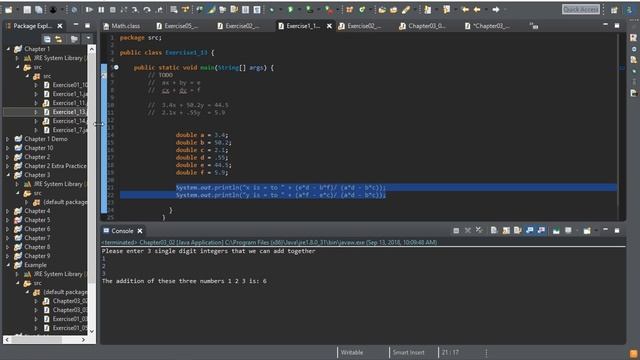
Task: Collapse the main method fold marker
Action: click(116, 67)
